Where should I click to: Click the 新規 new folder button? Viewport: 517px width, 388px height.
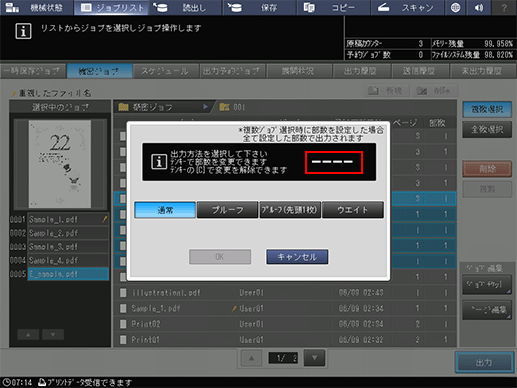coord(387,90)
